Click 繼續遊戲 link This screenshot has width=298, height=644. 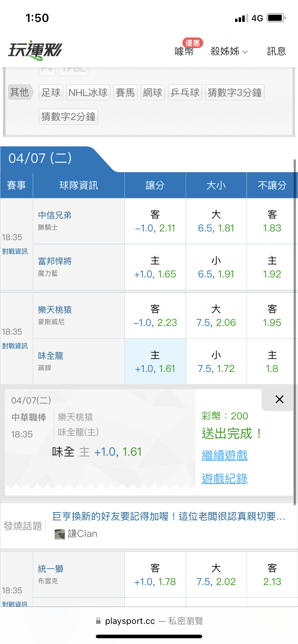(225, 455)
